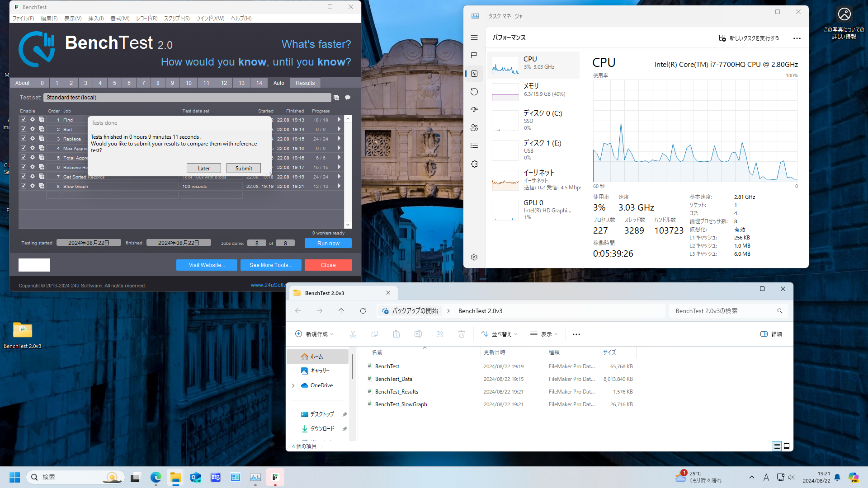Uncheck Enable box for Retrieve Records job

click(x=24, y=167)
